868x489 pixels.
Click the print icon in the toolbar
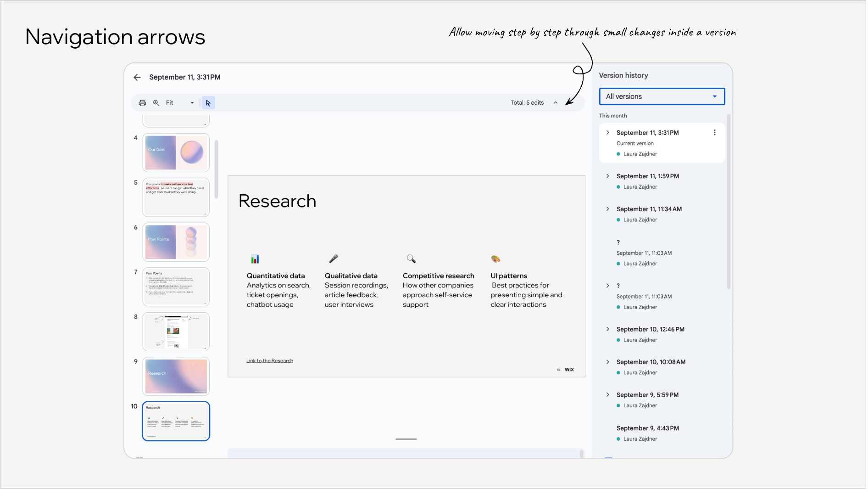[142, 103]
